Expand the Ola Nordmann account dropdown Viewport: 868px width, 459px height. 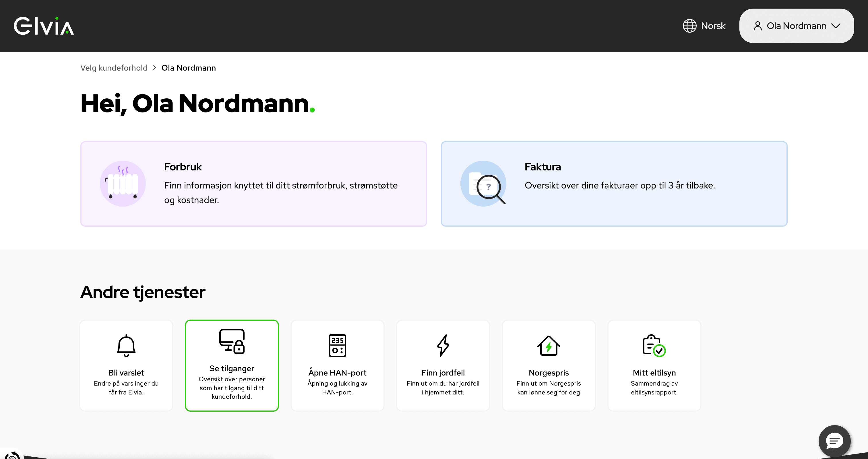pos(796,26)
